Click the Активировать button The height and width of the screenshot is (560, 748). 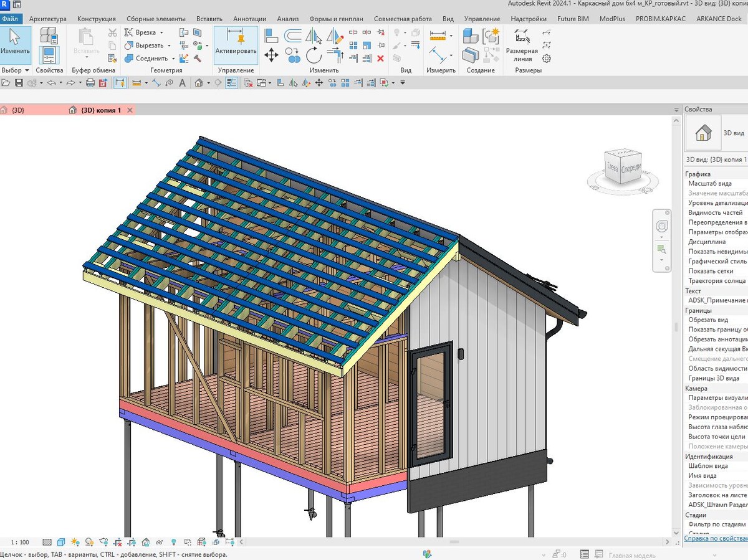pos(236,45)
